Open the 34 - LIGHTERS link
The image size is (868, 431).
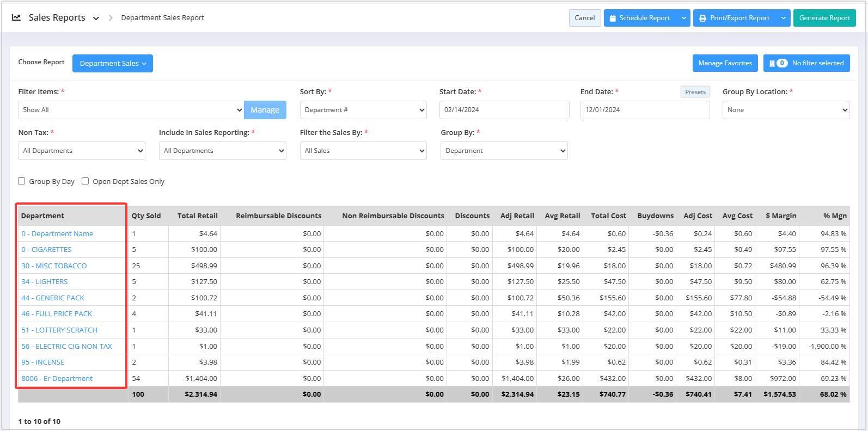coord(45,282)
